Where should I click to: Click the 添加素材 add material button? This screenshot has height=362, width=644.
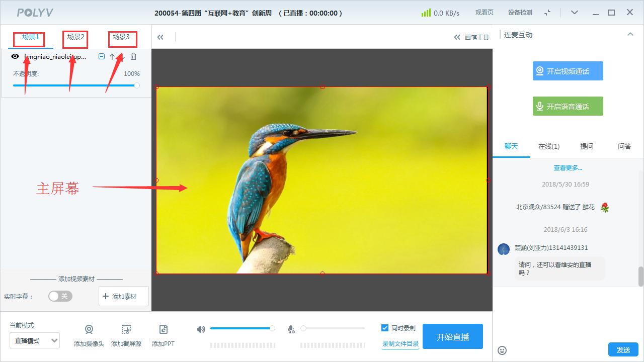(124, 296)
